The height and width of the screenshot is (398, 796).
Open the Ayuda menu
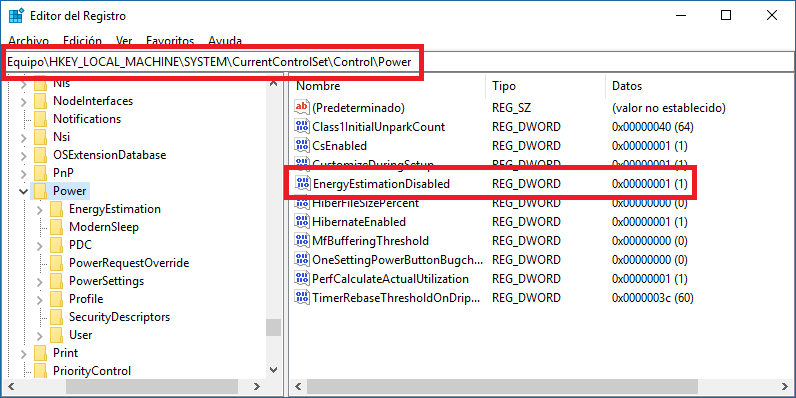click(225, 41)
